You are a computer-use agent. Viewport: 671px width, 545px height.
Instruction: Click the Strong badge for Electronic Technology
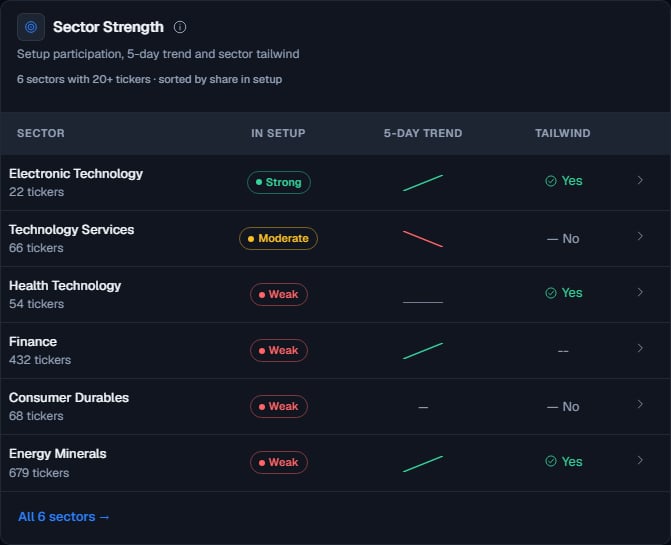(279, 182)
